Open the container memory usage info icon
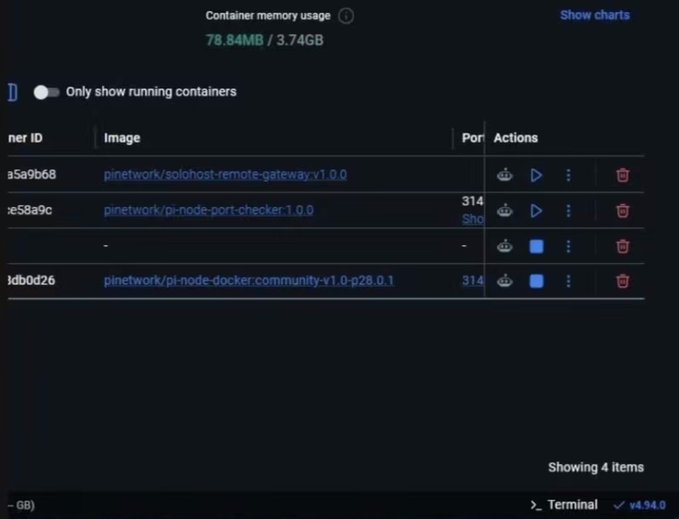 coord(346,16)
